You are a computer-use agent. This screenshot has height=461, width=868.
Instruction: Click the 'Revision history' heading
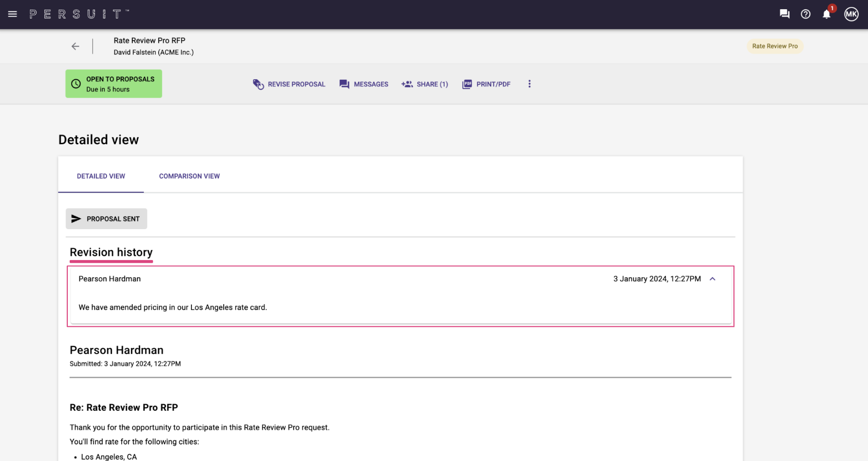[111, 252]
